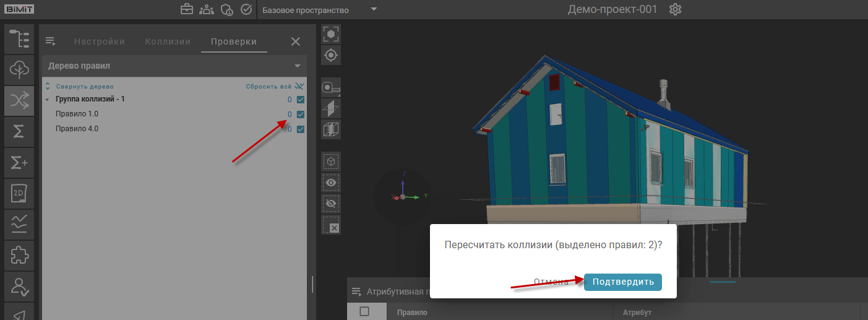This screenshot has height=320, width=868.
Task: Open the model tree structure icon in sidebar
Action: click(x=19, y=38)
